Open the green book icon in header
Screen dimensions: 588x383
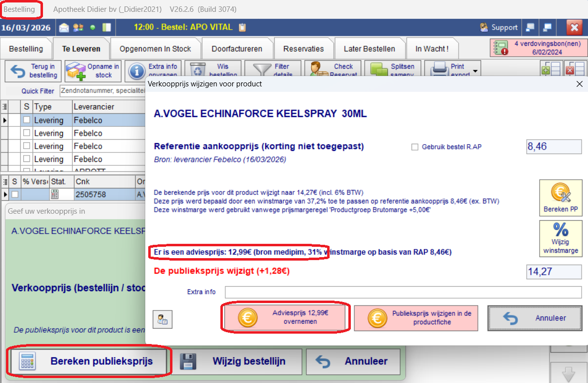(x=107, y=28)
